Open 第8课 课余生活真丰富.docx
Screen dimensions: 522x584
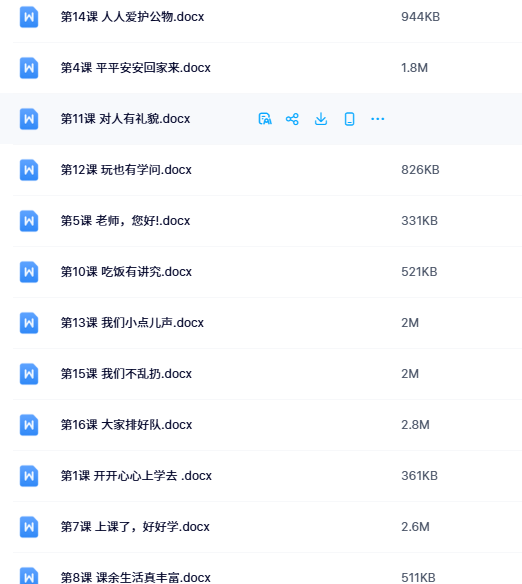[136, 578]
